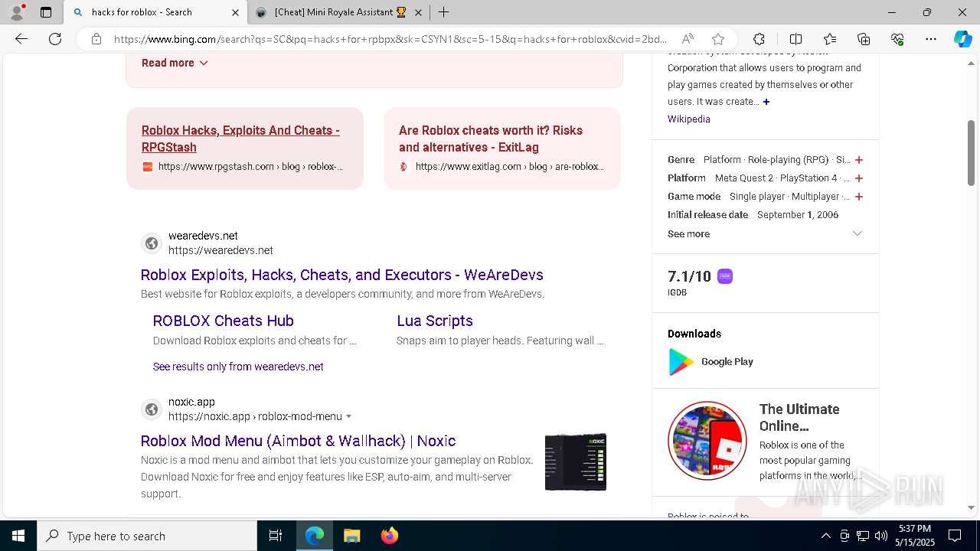Open a new browser tab
Image resolution: width=980 pixels, height=551 pixels.
[x=443, y=12]
